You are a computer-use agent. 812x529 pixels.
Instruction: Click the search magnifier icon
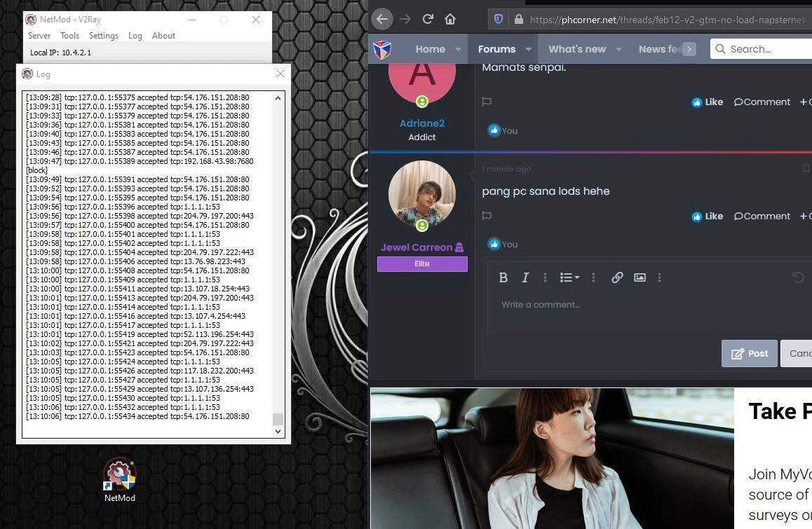720,49
